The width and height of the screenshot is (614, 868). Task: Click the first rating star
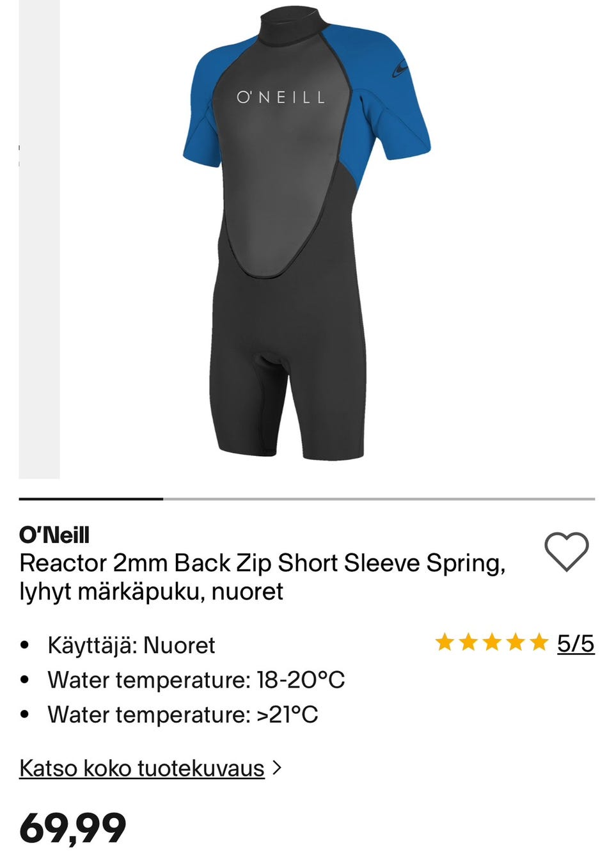(x=445, y=642)
